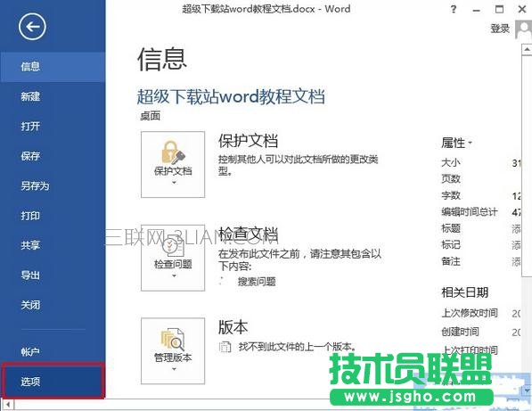Click the 搜索问题 text item

pos(257,282)
